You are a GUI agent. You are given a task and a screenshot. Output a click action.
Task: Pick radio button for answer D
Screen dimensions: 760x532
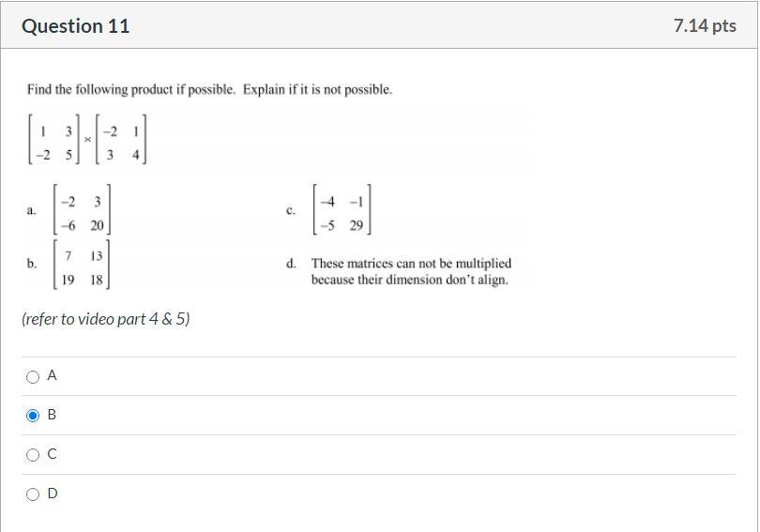click(x=33, y=494)
